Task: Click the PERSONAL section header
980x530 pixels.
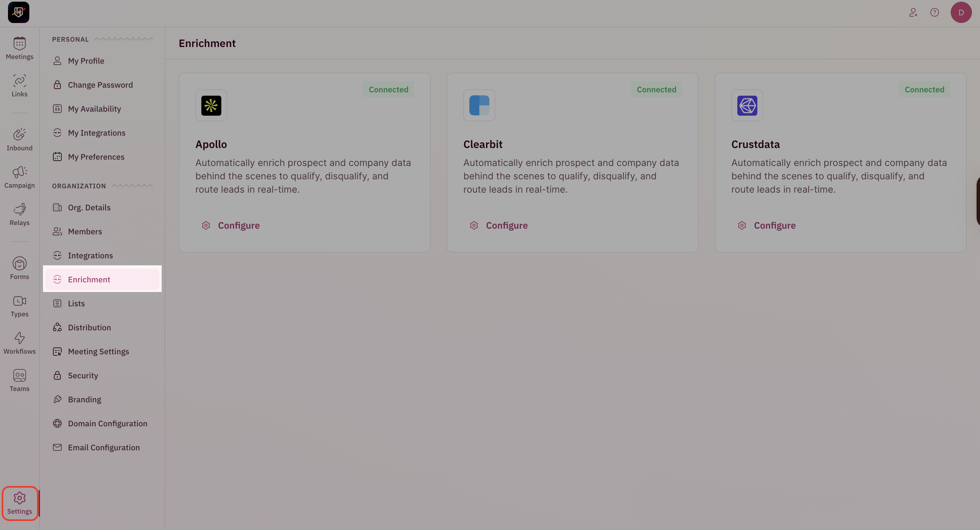Action: [x=70, y=39]
